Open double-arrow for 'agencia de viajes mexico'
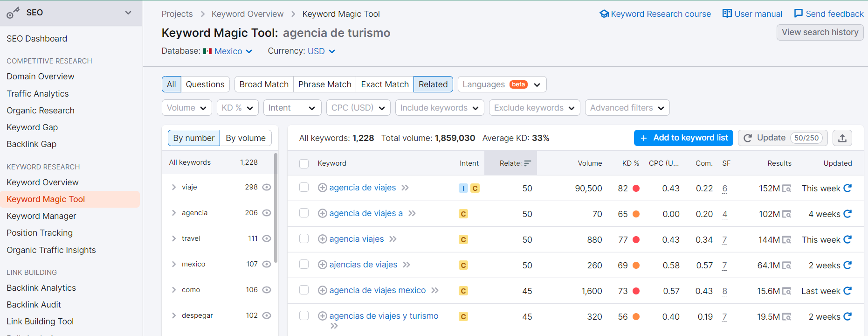Image resolution: width=868 pixels, height=336 pixels. [435, 290]
